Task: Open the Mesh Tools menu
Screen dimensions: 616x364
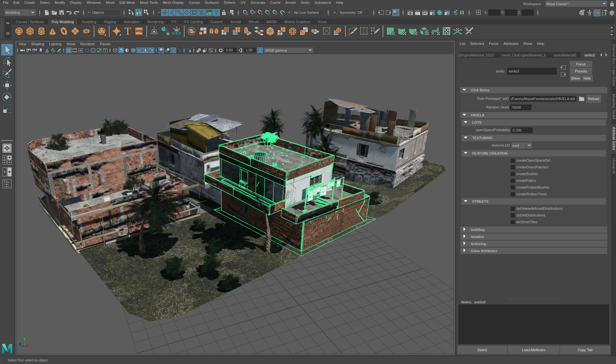Action: click(x=149, y=3)
